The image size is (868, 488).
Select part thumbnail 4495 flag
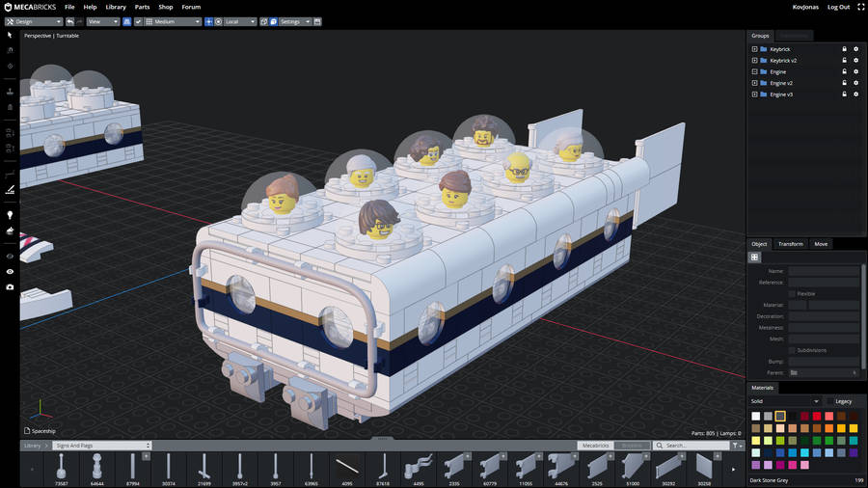(418, 469)
